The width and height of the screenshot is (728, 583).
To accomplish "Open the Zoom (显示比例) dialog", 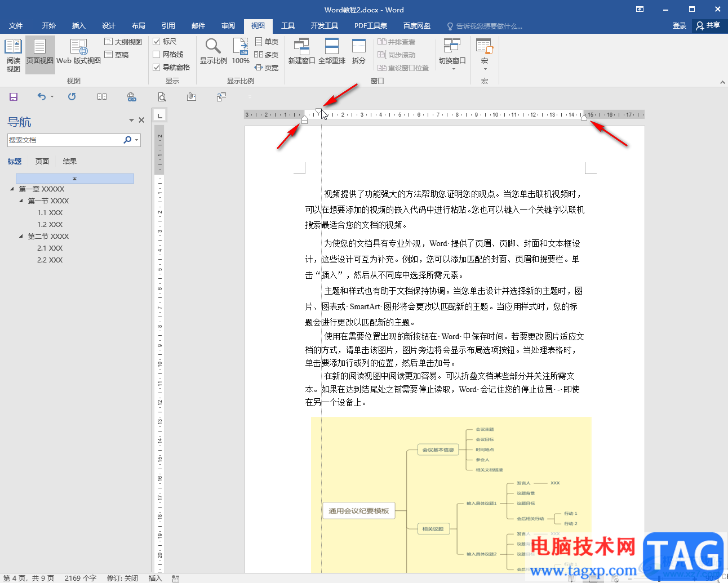I will click(x=213, y=52).
